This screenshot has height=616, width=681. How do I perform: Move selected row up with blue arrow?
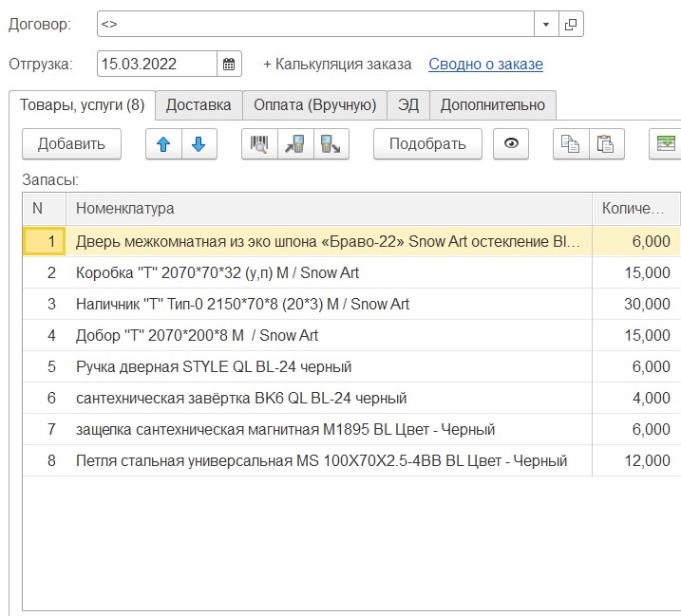pyautogui.click(x=163, y=144)
